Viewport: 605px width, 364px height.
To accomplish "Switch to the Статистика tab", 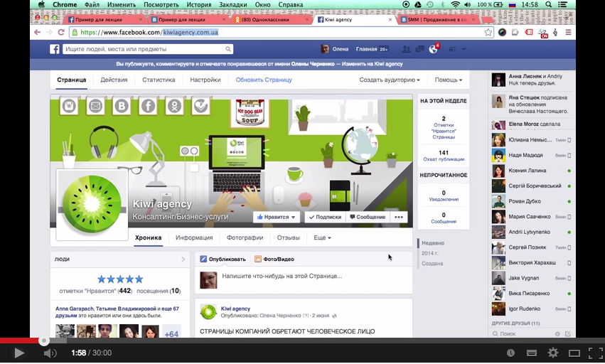I will click(159, 80).
